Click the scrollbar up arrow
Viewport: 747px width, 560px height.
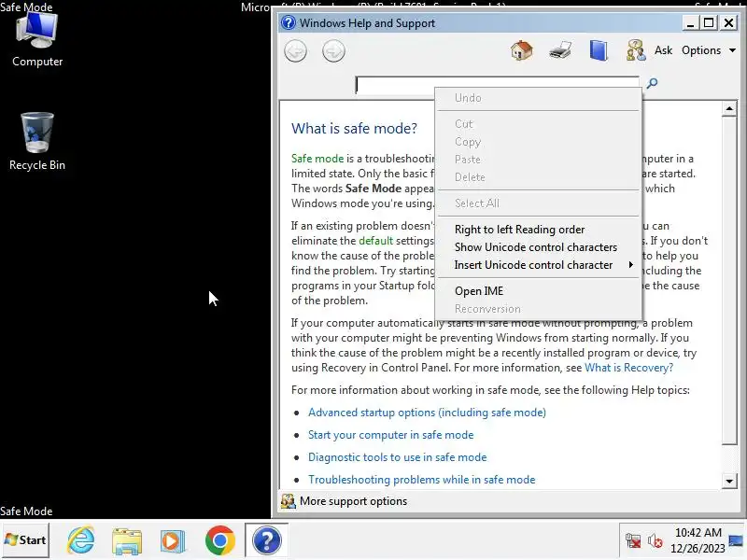pos(729,109)
